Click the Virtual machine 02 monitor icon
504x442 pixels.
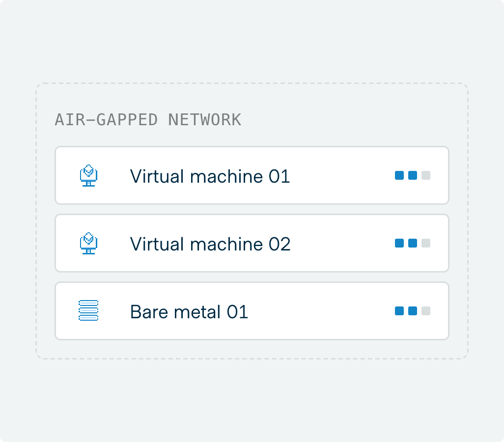coord(88,243)
